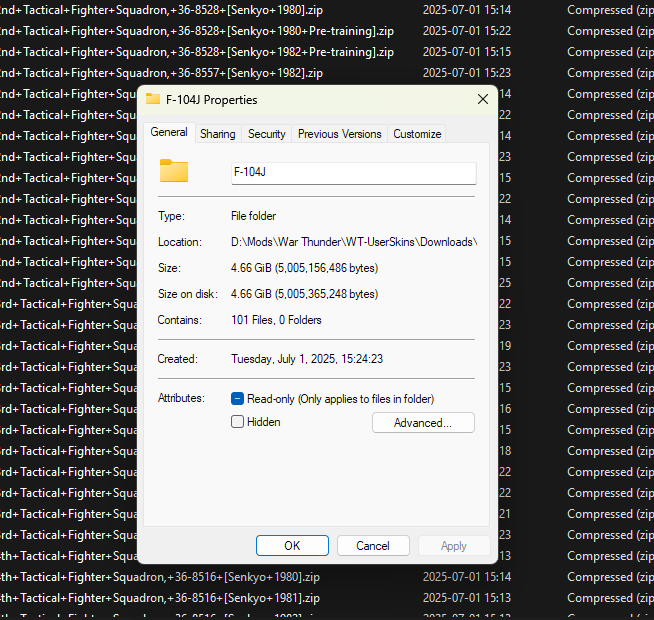This screenshot has height=620, width=654.
Task: Click '101 Files, 0 Folders' text
Action: [x=276, y=320]
